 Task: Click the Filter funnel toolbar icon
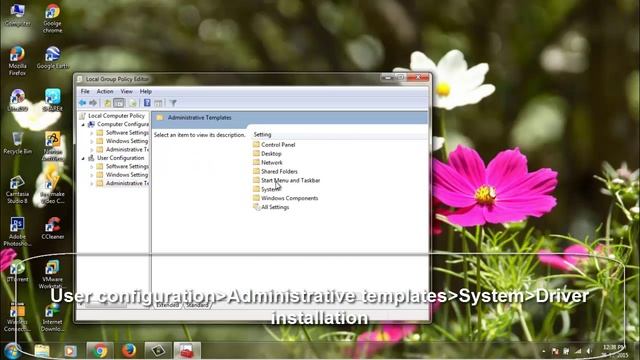(x=173, y=103)
